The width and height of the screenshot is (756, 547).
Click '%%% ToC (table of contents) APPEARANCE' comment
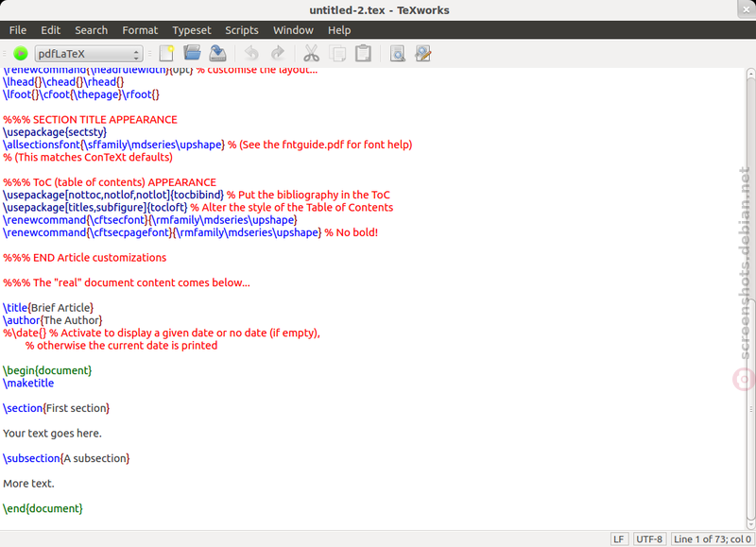point(110,182)
